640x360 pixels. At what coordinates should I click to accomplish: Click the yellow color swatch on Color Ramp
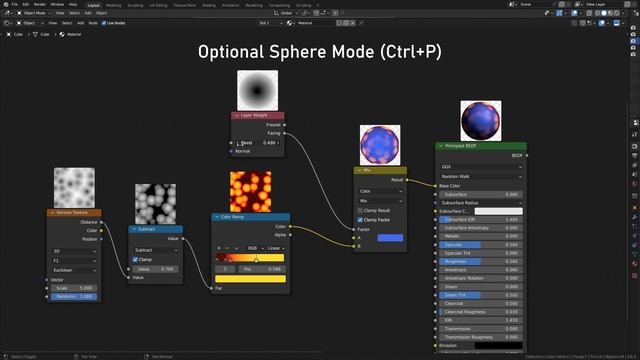(x=250, y=279)
